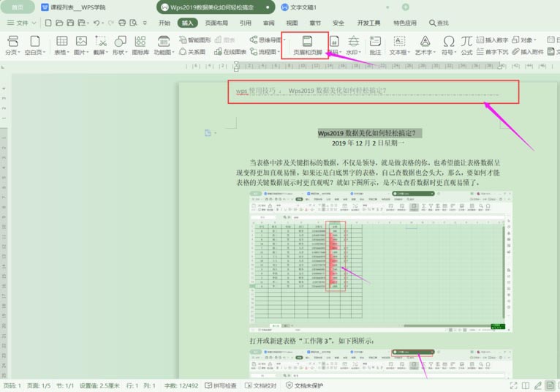Click document proofreading (文档校对) in status bar
The image size is (560, 392).
[x=261, y=385]
